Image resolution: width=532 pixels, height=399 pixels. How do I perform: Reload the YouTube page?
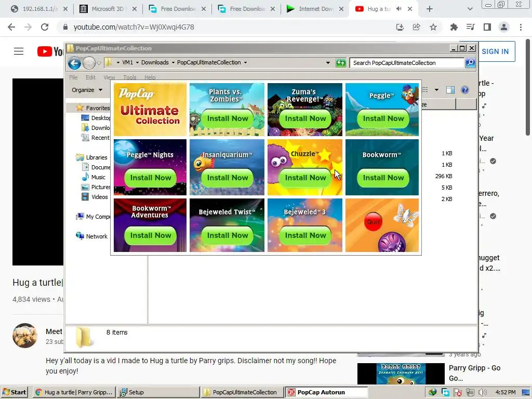pos(45,27)
